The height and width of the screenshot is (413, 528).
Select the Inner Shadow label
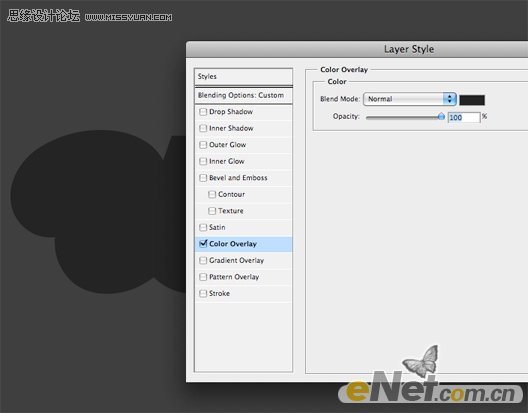click(231, 128)
